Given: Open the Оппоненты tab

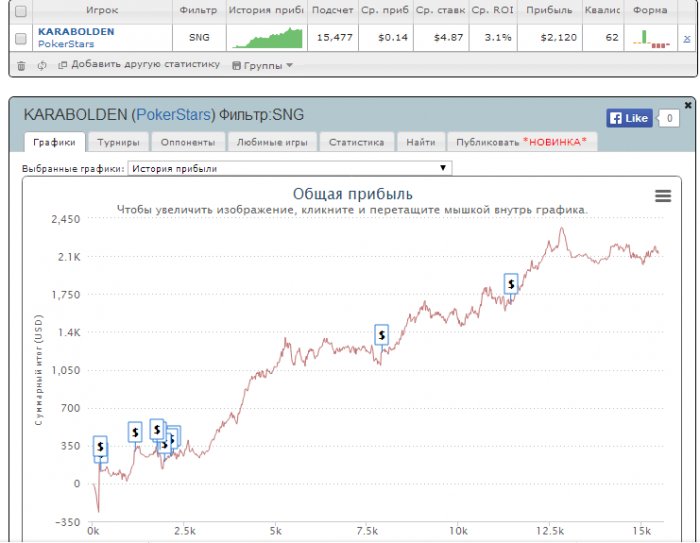Looking at the screenshot, I should 188,142.
